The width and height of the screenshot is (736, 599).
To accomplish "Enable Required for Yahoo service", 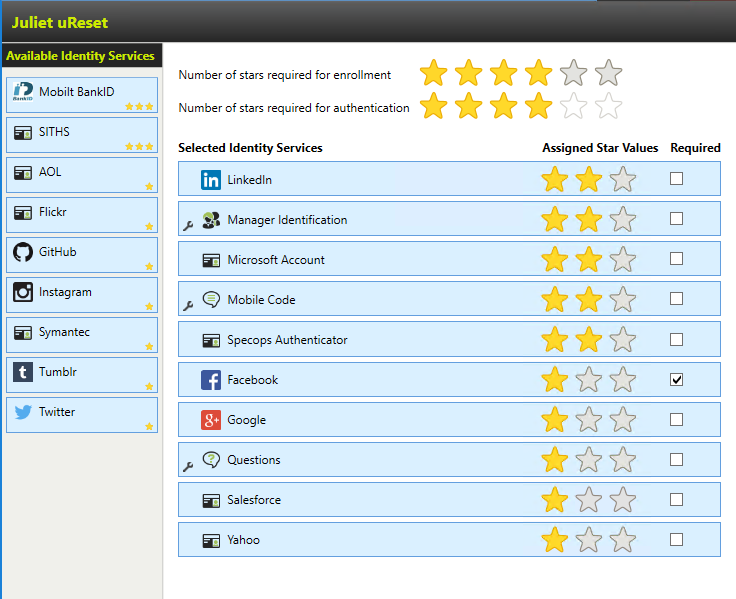I will [677, 540].
